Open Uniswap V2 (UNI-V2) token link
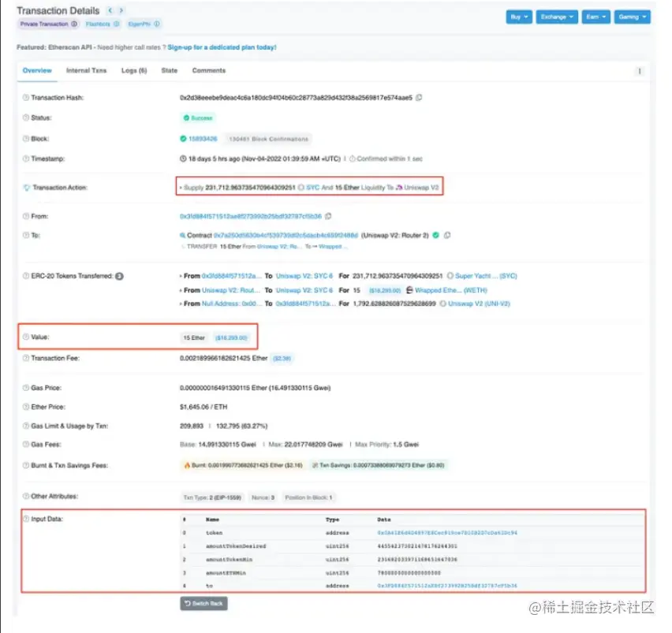Viewport: 672px width, 633px height. [479, 303]
